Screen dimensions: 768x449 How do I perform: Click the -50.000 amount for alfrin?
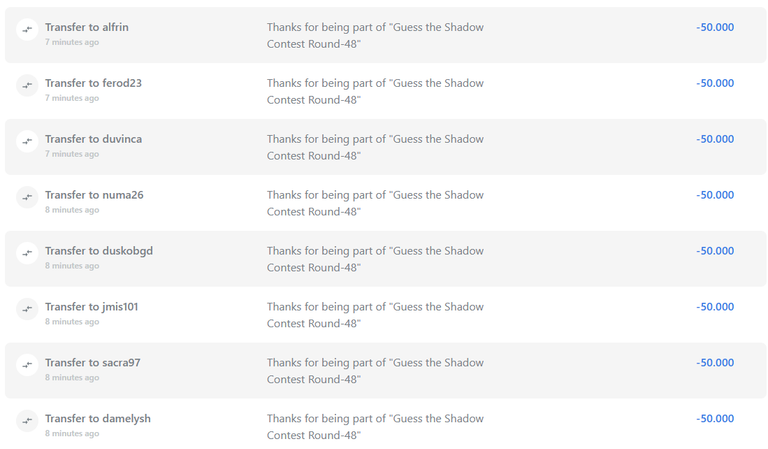pyautogui.click(x=715, y=27)
